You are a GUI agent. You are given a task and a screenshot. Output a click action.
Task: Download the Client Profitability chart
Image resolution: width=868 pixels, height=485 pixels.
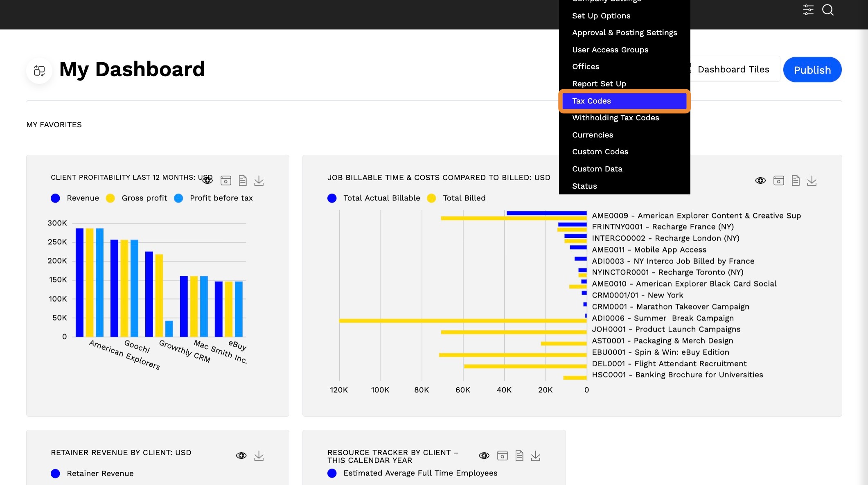[x=259, y=180]
